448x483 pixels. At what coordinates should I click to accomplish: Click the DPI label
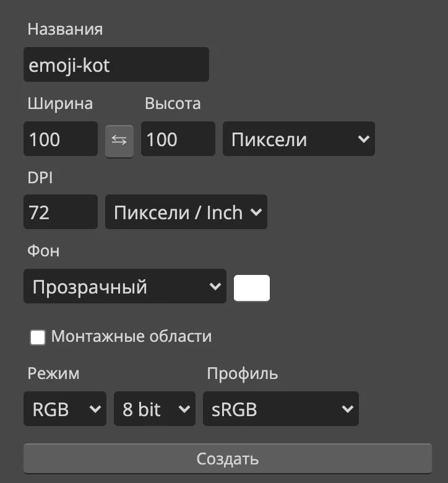point(40,178)
